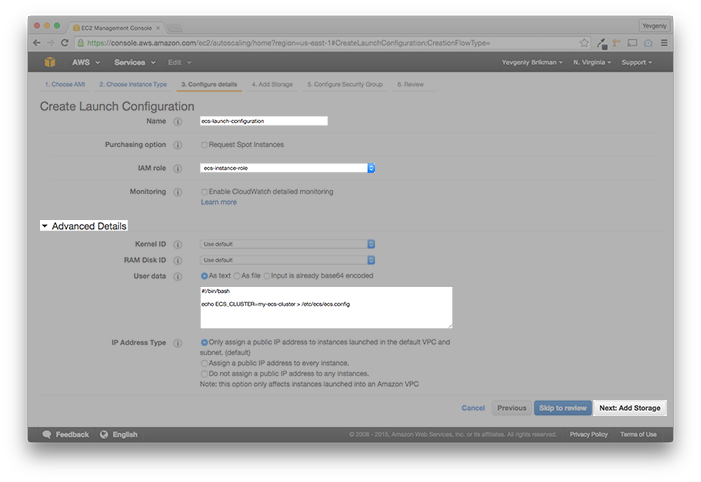Select User data As file radio
Viewport: 701px width, 482px height.
[237, 276]
